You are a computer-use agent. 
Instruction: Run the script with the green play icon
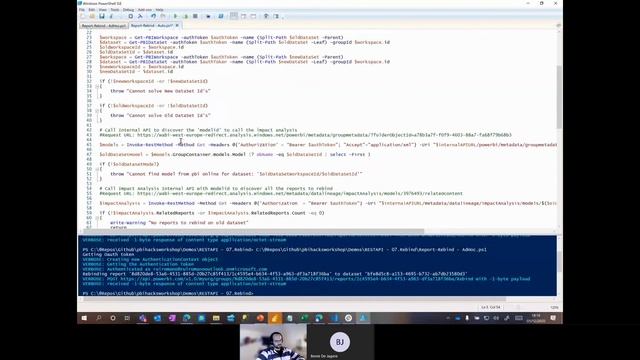(x=176, y=16)
